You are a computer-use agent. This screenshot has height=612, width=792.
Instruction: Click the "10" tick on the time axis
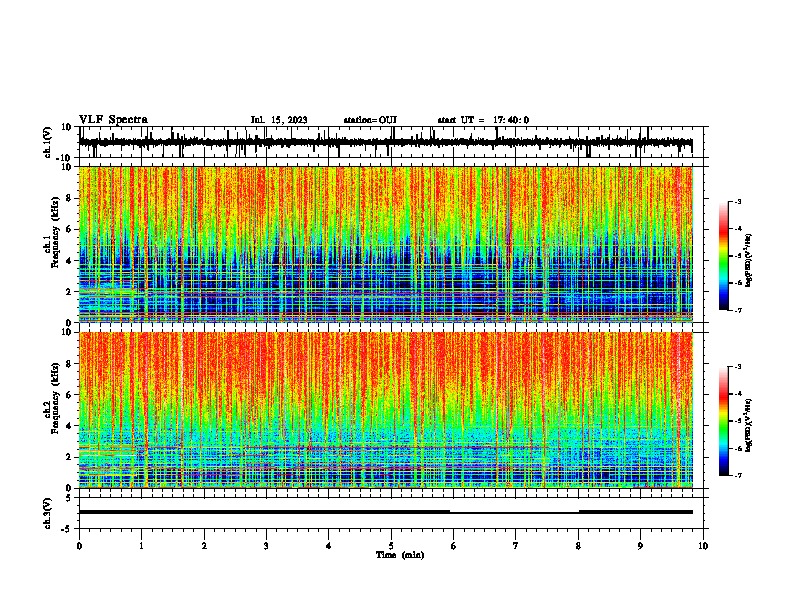tap(703, 546)
